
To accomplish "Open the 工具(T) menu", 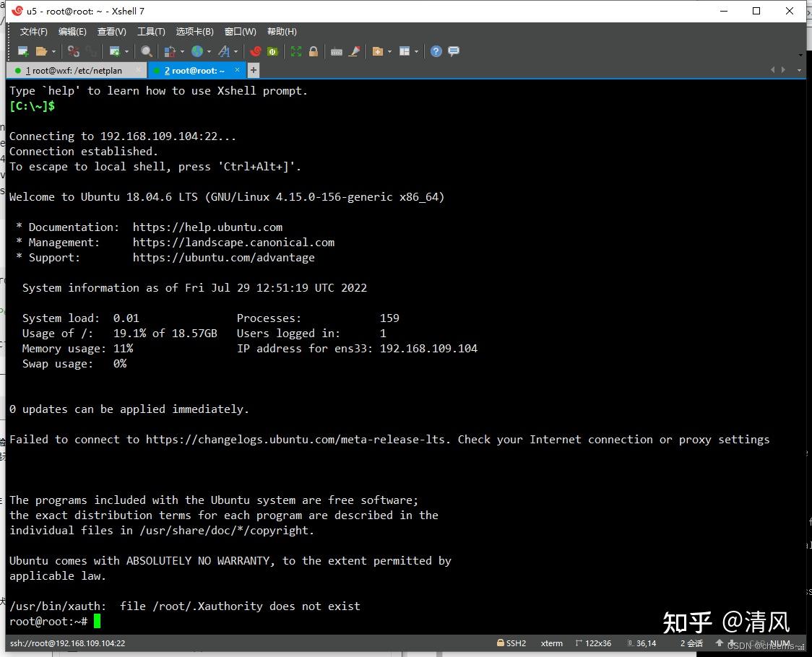I will tap(151, 32).
